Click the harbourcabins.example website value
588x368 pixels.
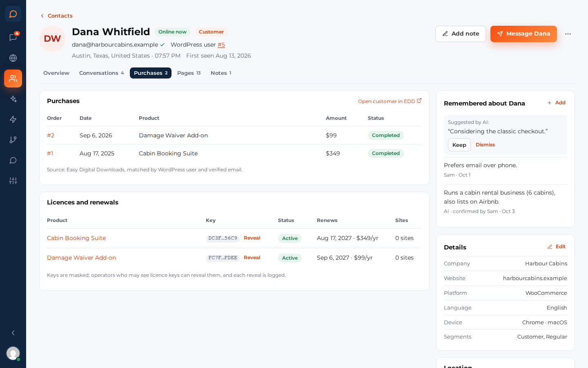click(535, 278)
